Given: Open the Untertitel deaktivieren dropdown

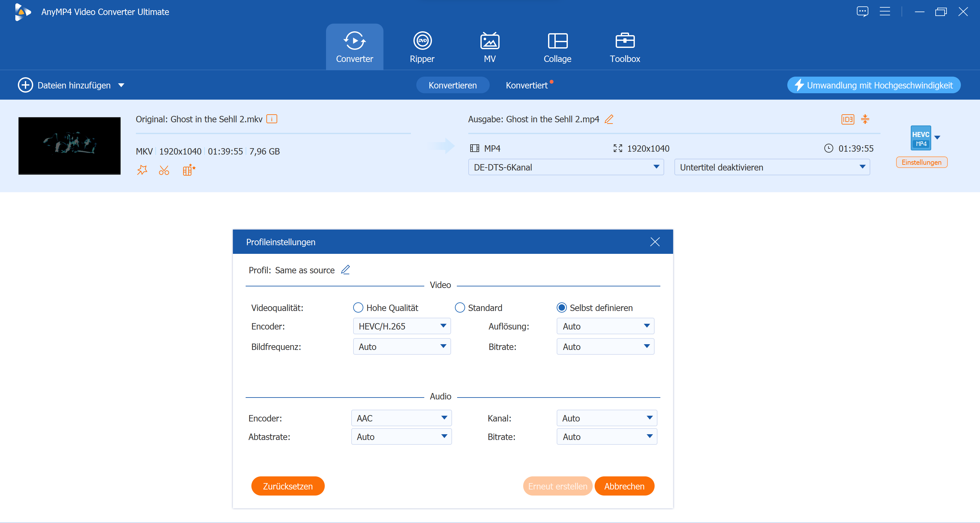Looking at the screenshot, I should (x=772, y=167).
